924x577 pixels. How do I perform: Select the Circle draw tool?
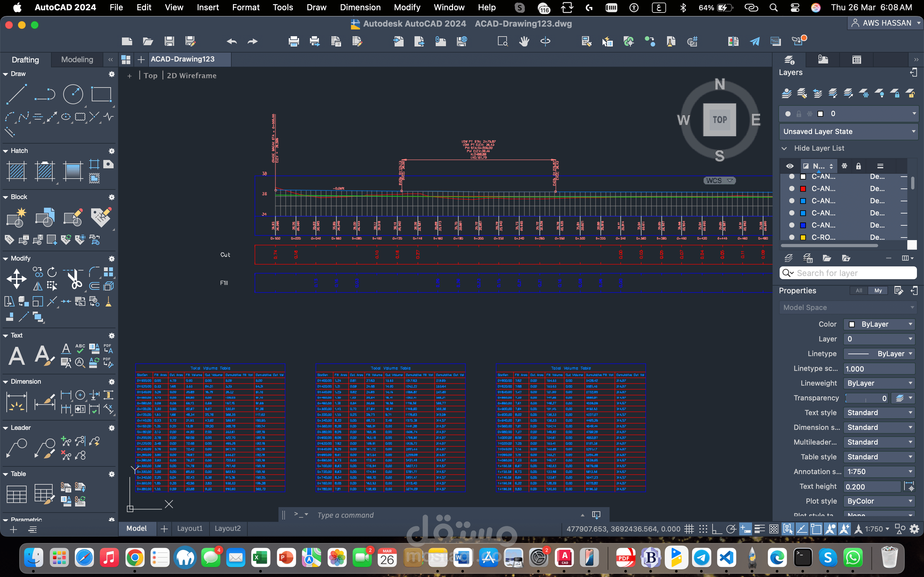click(x=73, y=94)
